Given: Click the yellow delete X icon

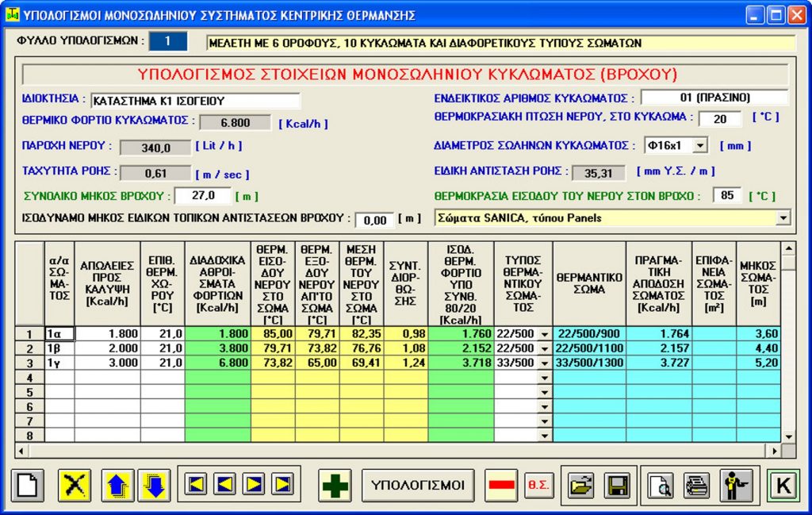Looking at the screenshot, I should [x=75, y=484].
